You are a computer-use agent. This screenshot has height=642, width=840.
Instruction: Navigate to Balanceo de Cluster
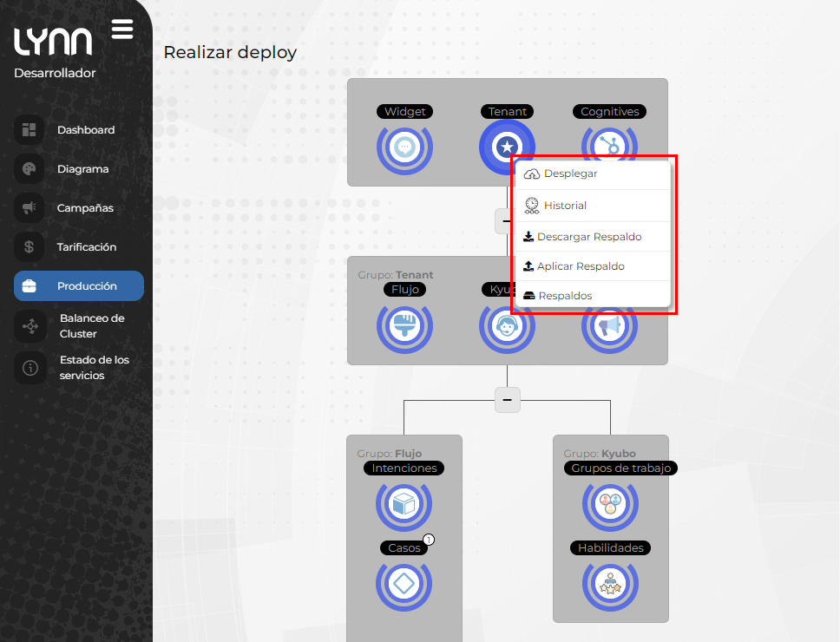(x=91, y=326)
